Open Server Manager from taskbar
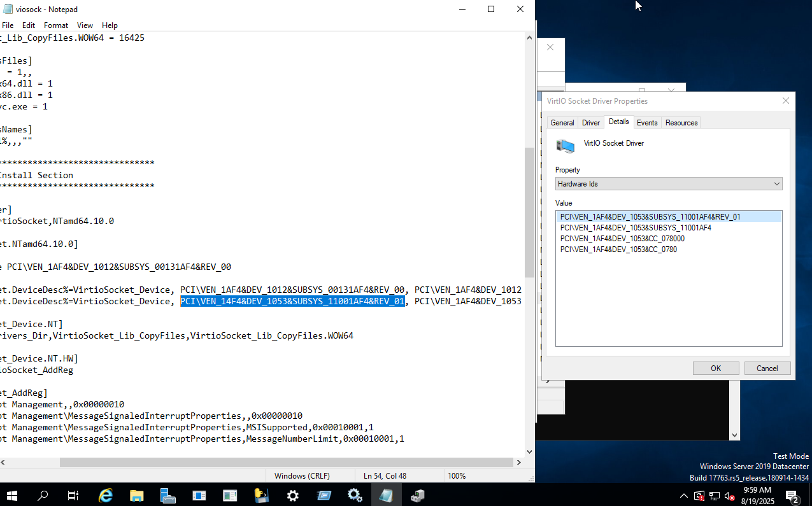The image size is (812, 506). 168,495
